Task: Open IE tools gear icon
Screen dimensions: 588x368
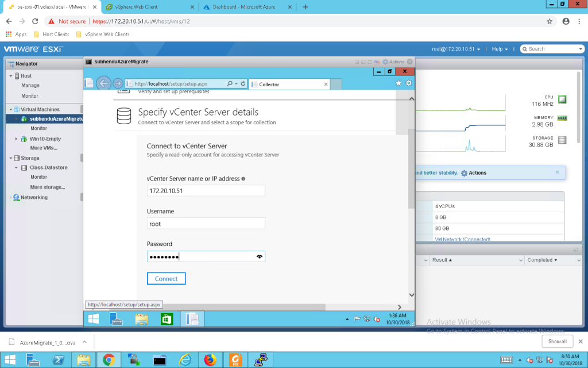Action: click(409, 83)
